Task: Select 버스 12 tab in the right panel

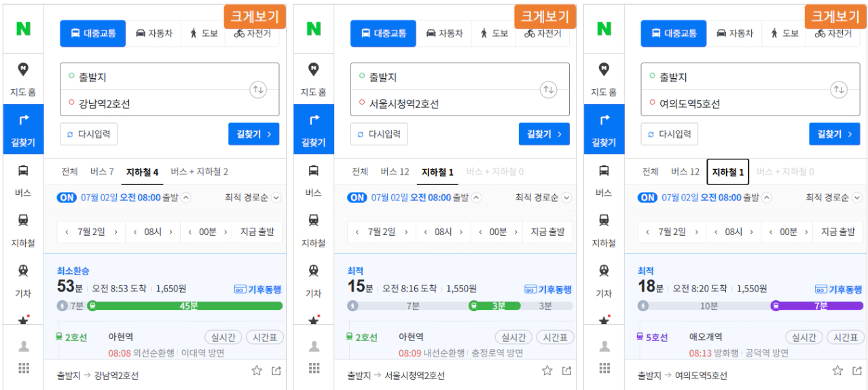Action: click(685, 172)
